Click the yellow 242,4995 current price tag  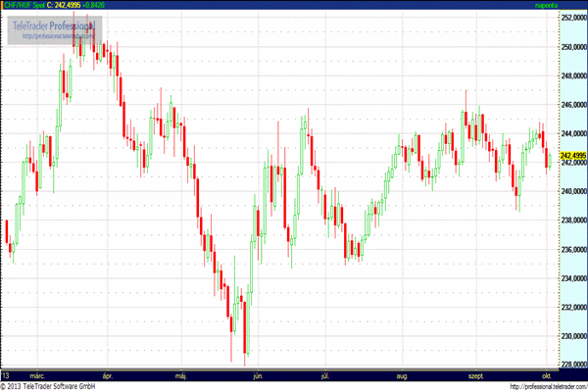572,155
